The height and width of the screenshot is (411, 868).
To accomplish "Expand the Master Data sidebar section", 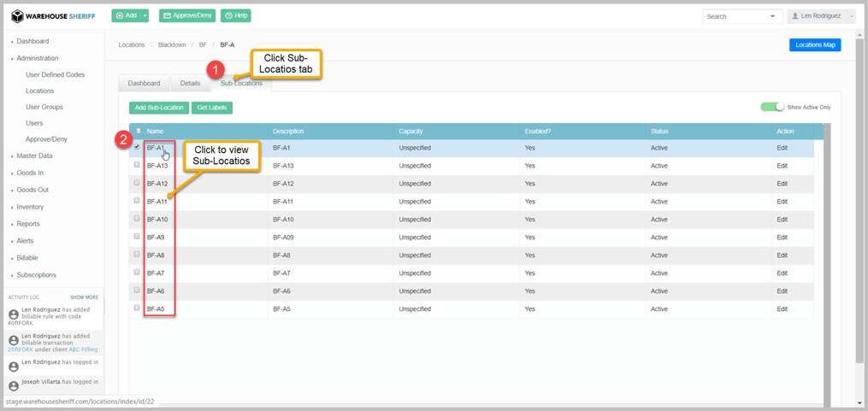I will [x=34, y=156].
